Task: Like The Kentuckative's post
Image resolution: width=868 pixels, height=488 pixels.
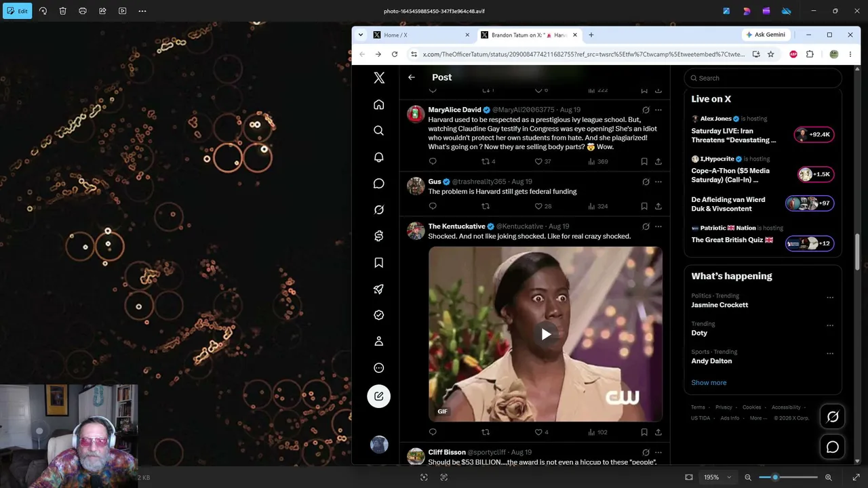Action: point(541,432)
